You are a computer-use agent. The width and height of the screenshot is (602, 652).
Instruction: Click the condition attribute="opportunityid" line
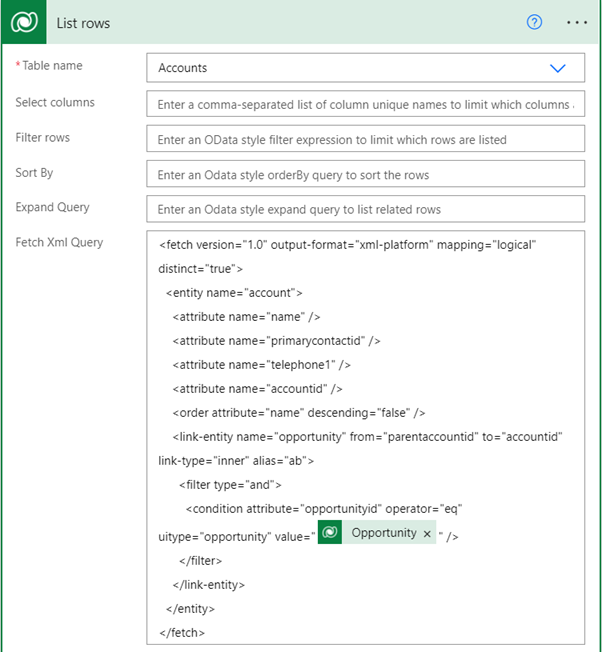tap(324, 509)
